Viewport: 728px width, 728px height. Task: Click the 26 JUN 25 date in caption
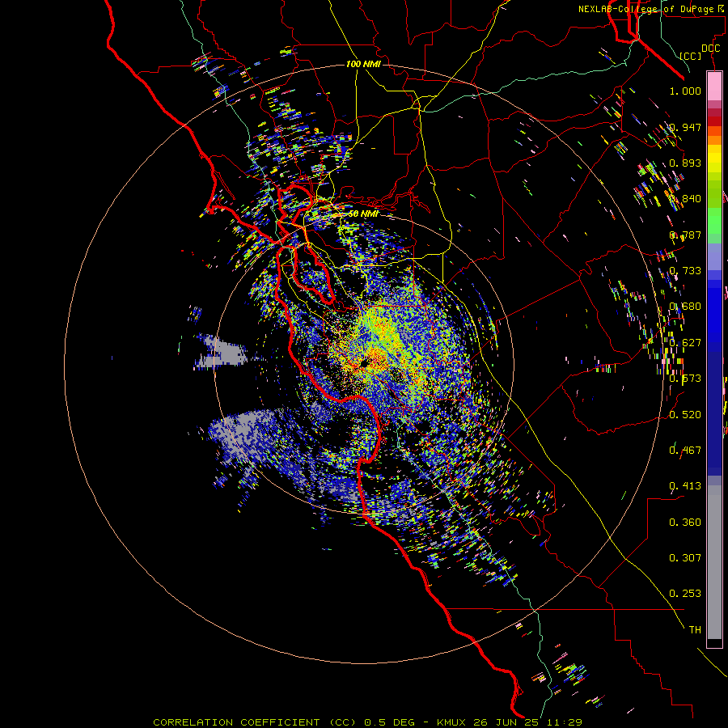click(505, 722)
